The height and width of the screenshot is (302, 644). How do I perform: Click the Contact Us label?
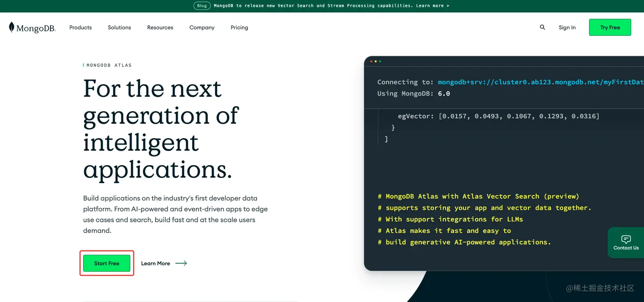[626, 248]
